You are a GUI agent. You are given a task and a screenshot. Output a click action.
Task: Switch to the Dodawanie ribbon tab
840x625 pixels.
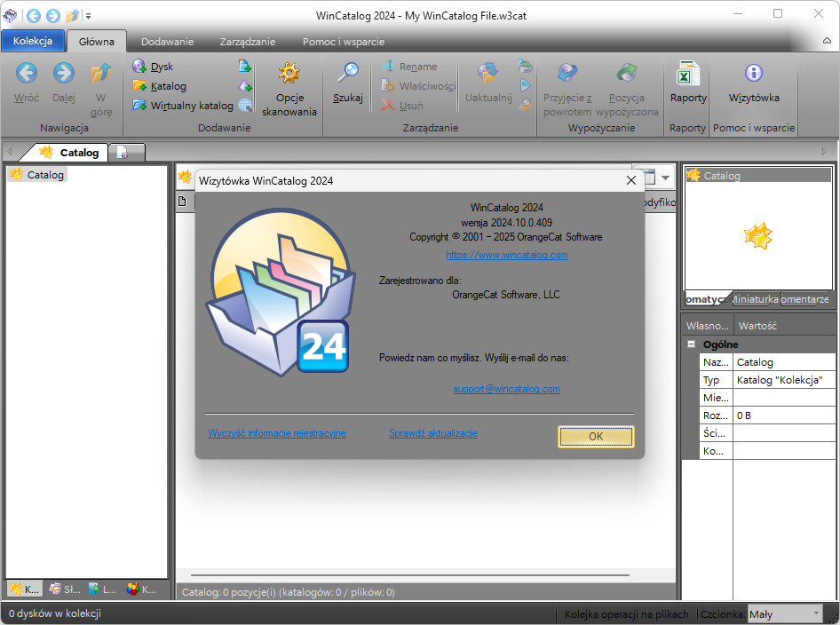(x=167, y=41)
